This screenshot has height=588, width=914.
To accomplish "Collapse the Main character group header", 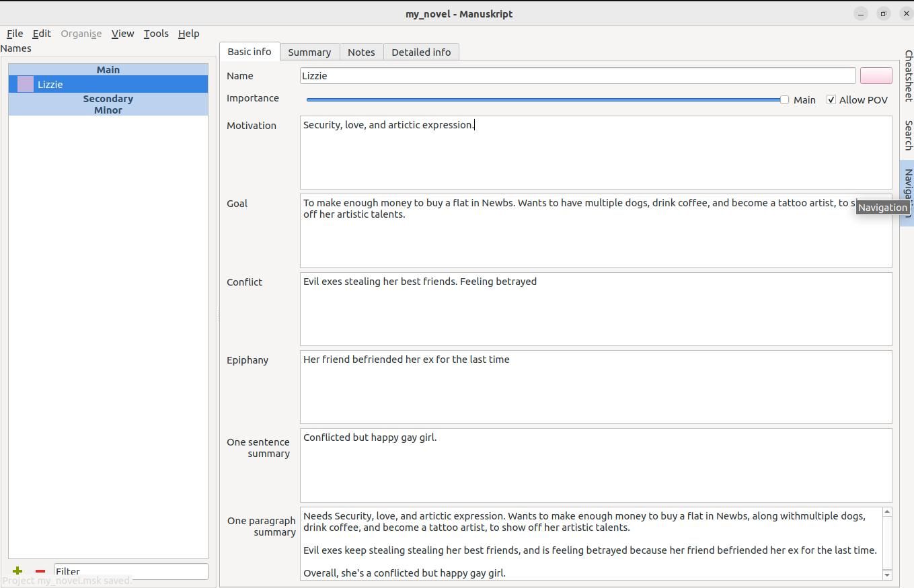I will coord(108,69).
